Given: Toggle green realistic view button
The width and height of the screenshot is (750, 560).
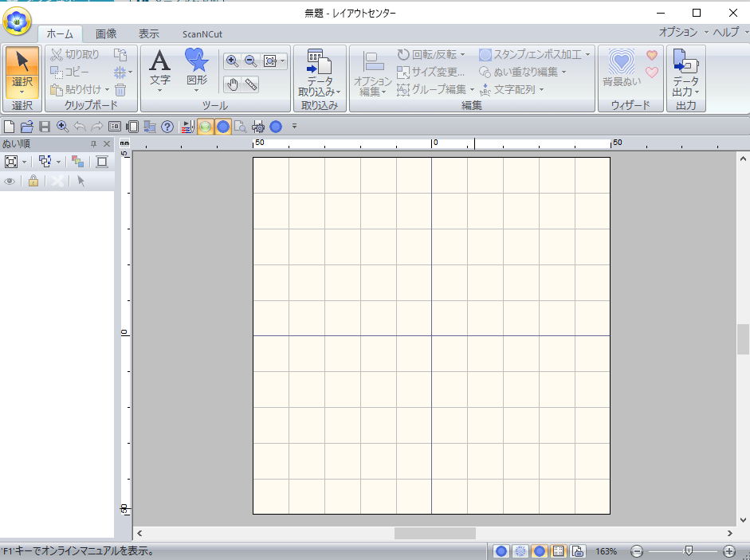Looking at the screenshot, I should coord(205,126).
